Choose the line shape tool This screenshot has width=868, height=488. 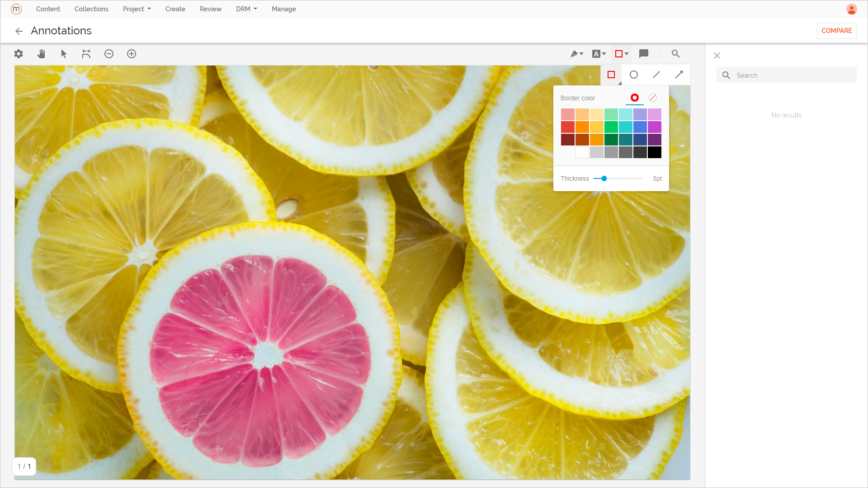[656, 75]
